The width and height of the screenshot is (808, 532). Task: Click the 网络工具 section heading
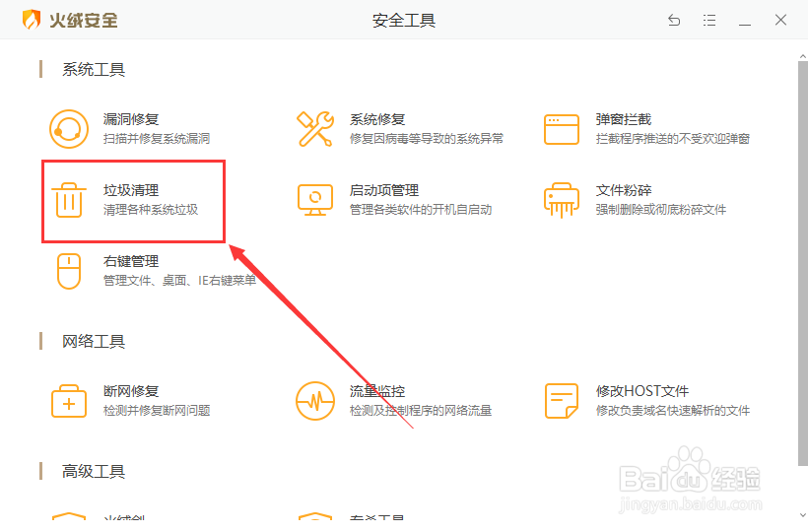click(94, 342)
